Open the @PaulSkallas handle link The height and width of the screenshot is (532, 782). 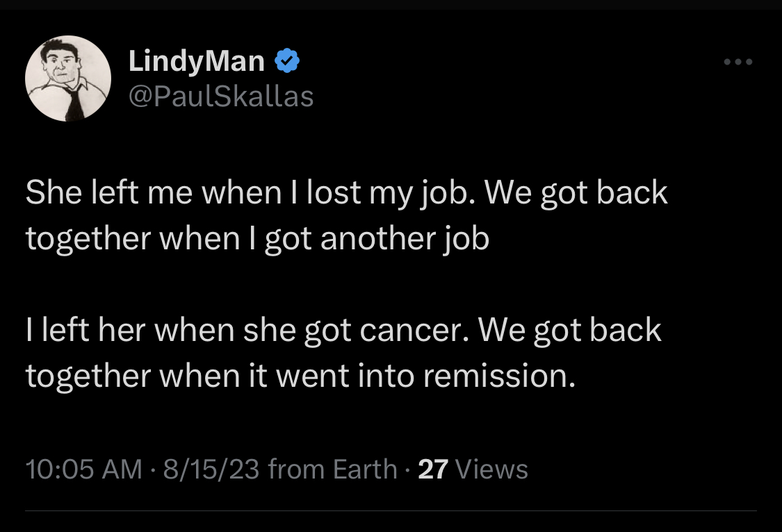221,97
